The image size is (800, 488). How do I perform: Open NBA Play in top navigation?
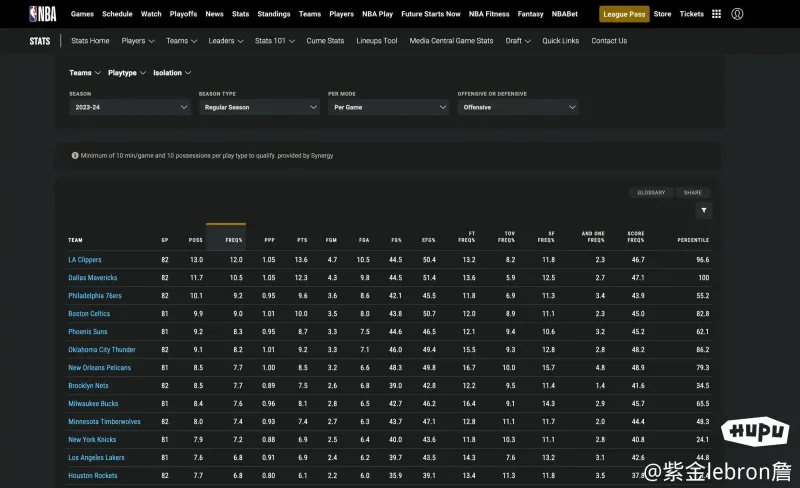click(378, 14)
